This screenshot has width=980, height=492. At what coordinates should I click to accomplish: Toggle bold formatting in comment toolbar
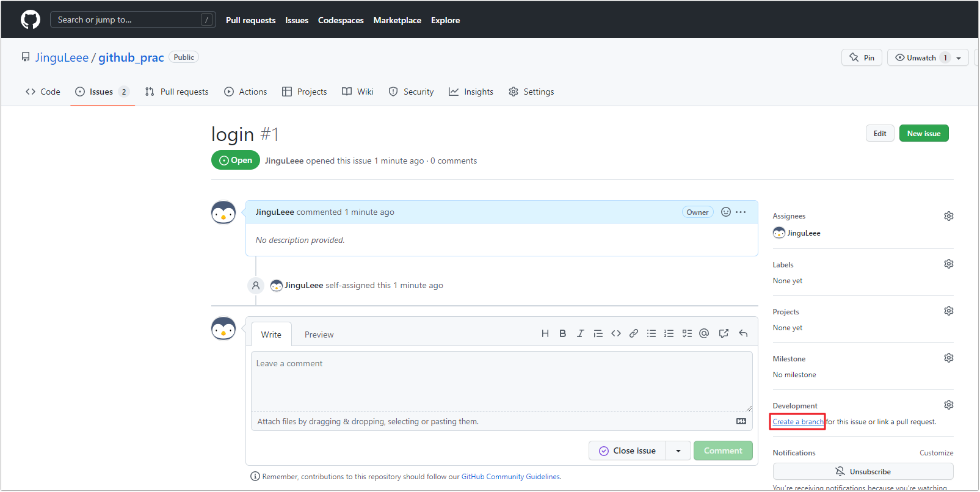click(x=563, y=333)
